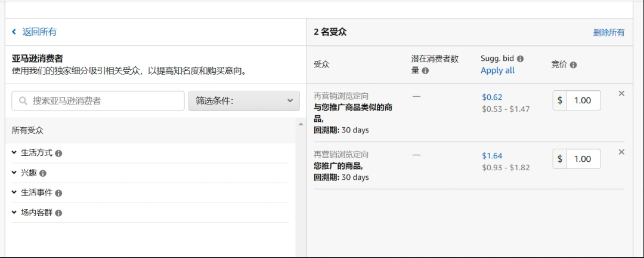Click the $0.93 - $1.82 bid range
644x258 pixels.
click(x=506, y=167)
